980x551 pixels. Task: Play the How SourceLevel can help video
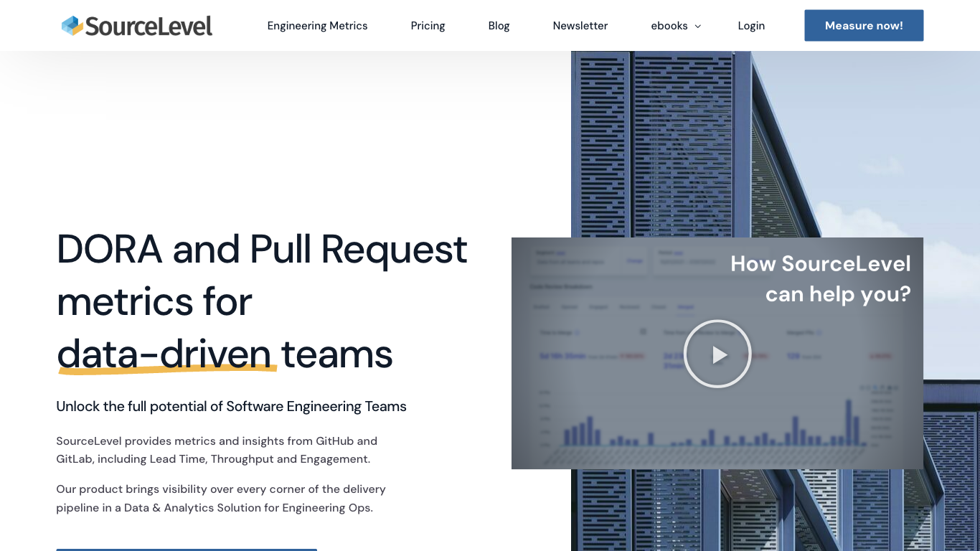pos(717,354)
